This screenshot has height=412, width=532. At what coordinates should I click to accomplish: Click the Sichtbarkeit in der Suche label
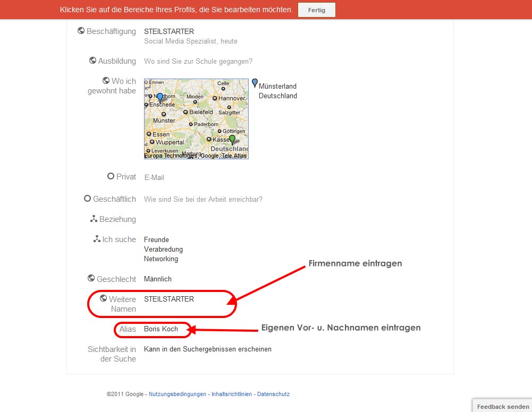(x=112, y=354)
